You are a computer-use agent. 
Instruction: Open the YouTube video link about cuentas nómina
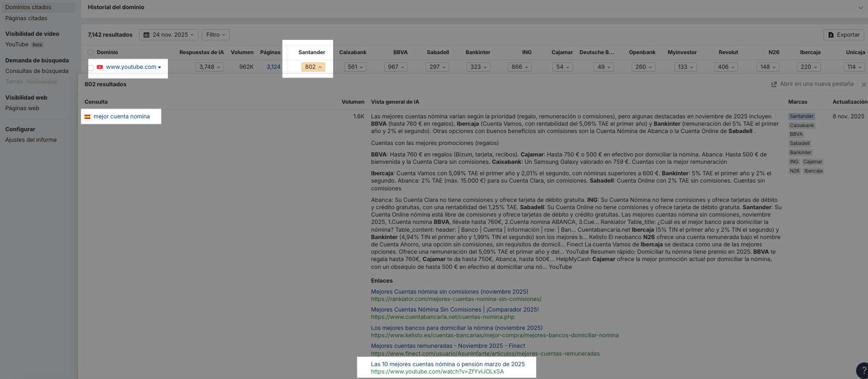[447, 364]
